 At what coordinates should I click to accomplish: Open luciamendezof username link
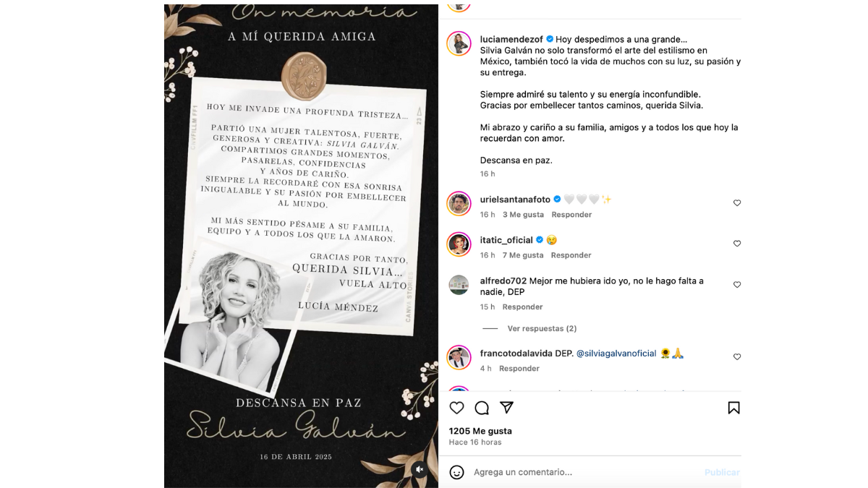click(511, 39)
